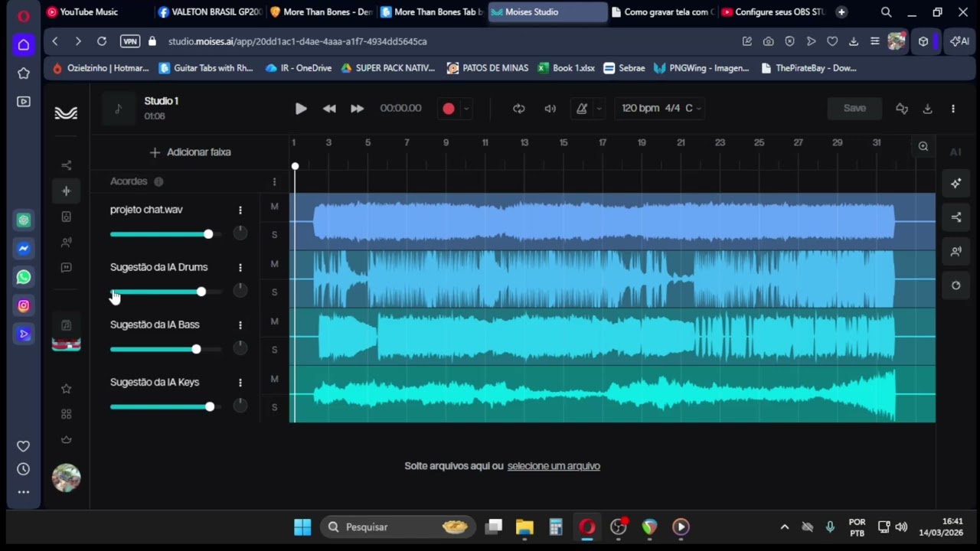Open the studio more options menu
This screenshot has width=980, height=551.
953,109
